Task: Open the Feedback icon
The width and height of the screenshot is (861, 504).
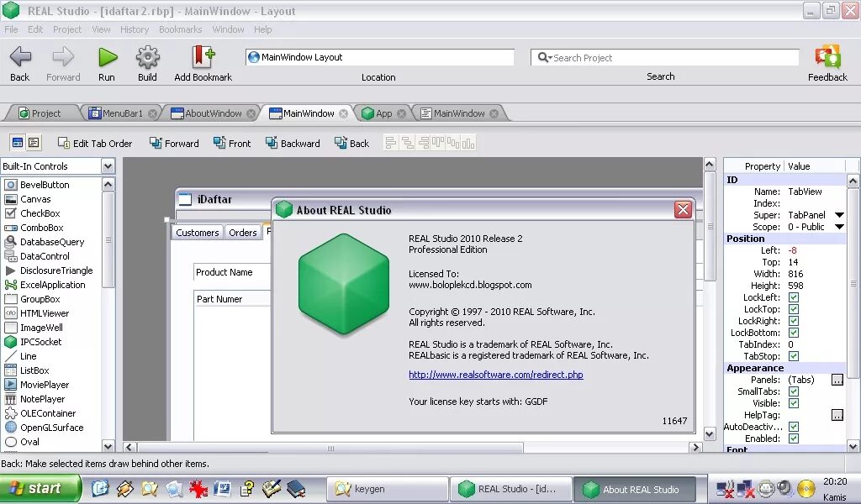Action: (x=827, y=56)
